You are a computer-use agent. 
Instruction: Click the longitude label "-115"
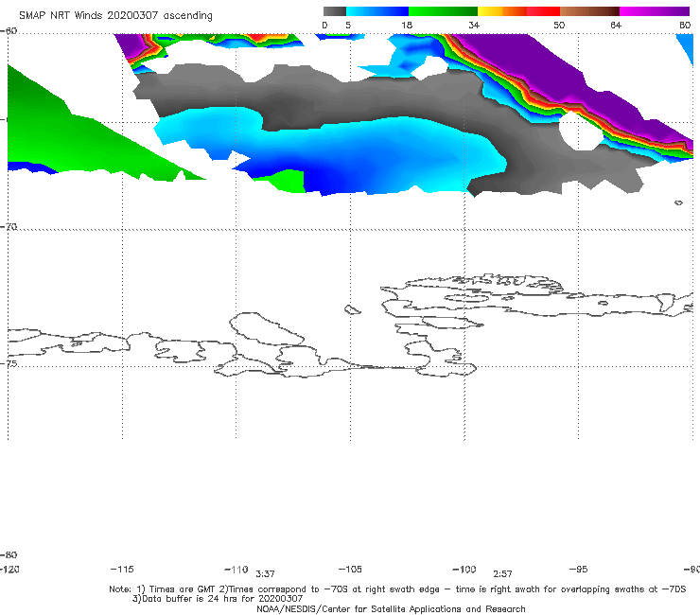(x=122, y=569)
